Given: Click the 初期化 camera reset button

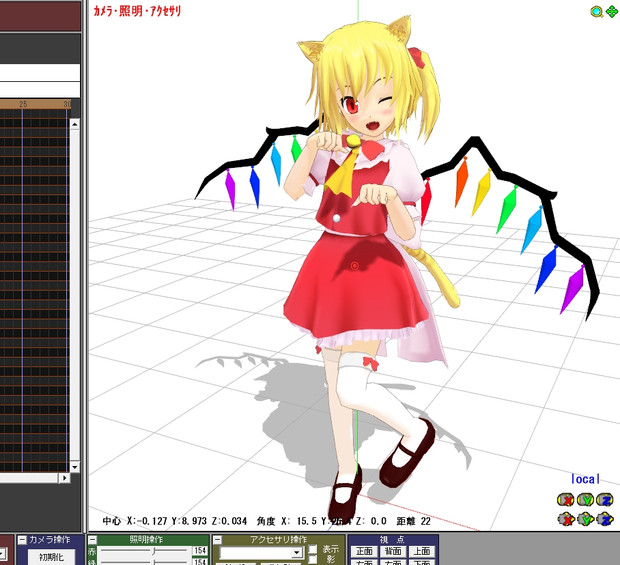Looking at the screenshot, I should pyautogui.click(x=51, y=557).
